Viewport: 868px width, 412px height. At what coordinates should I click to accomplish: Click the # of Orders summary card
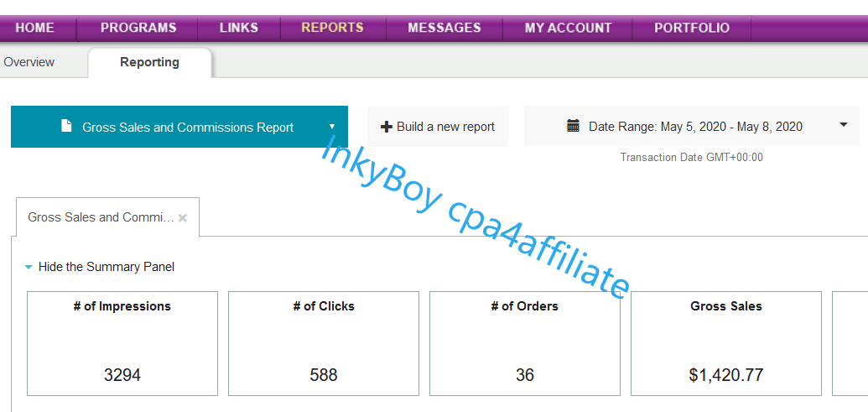(x=525, y=343)
